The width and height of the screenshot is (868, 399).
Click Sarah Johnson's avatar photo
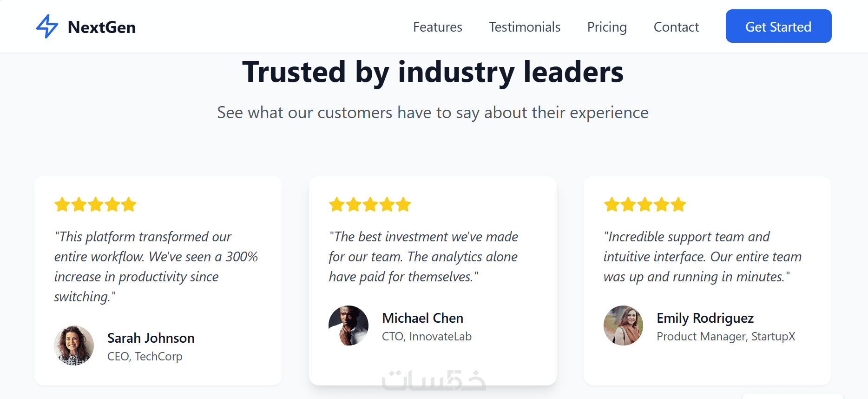coord(74,345)
